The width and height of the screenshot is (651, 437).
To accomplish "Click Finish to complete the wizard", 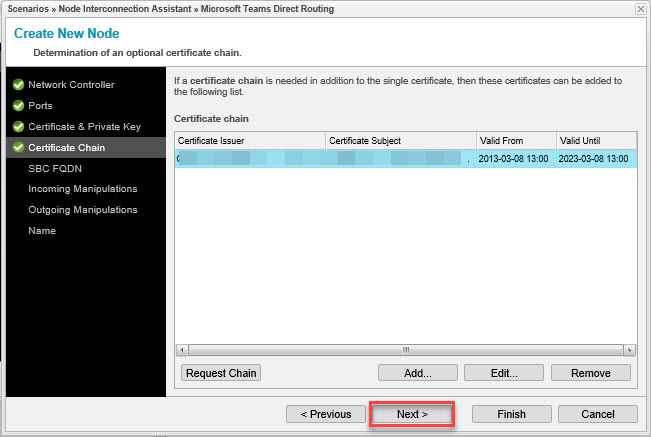I will tap(511, 414).
